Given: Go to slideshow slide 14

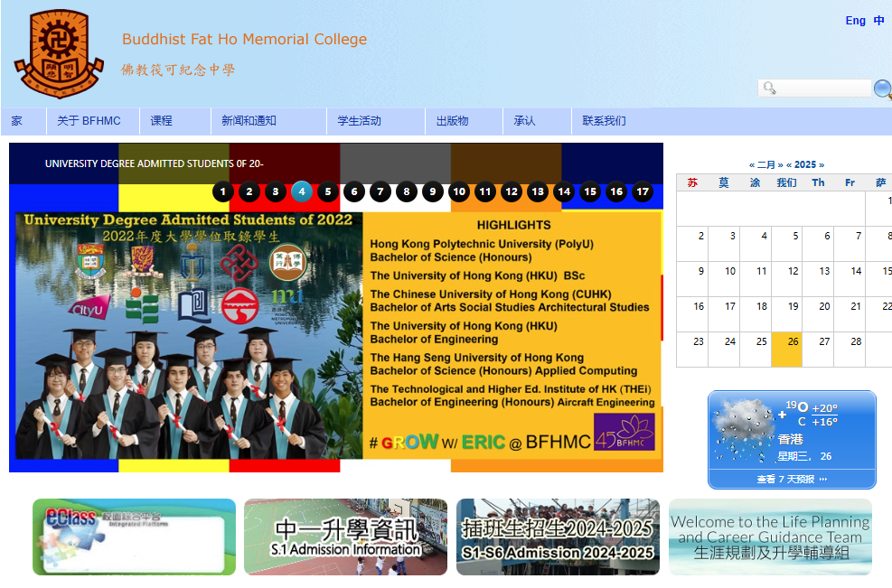Looking at the screenshot, I should pyautogui.click(x=564, y=191).
